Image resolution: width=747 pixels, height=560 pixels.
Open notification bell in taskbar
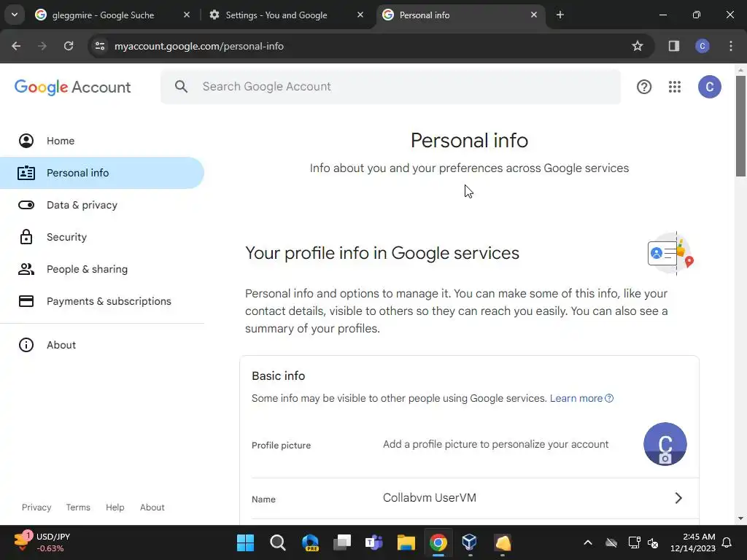(x=727, y=542)
